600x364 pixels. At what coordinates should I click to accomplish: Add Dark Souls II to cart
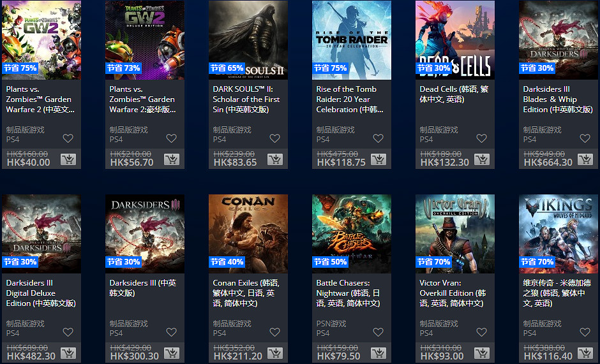click(274, 159)
